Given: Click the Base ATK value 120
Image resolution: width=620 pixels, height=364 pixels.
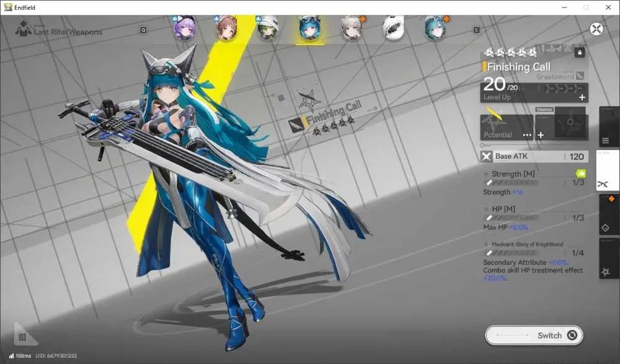Looking at the screenshot, I should click(577, 157).
